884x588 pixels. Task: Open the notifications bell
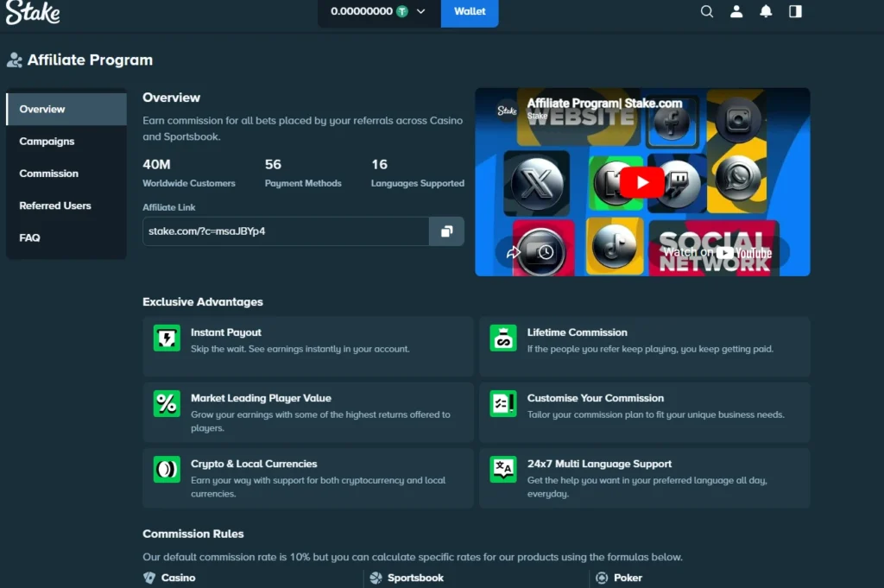(766, 11)
